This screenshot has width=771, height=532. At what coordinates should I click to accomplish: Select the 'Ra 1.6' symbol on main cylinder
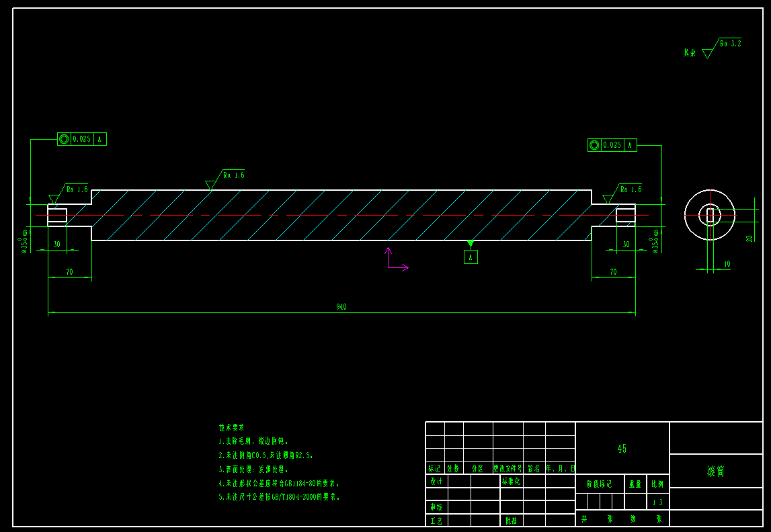pyautogui.click(x=225, y=180)
